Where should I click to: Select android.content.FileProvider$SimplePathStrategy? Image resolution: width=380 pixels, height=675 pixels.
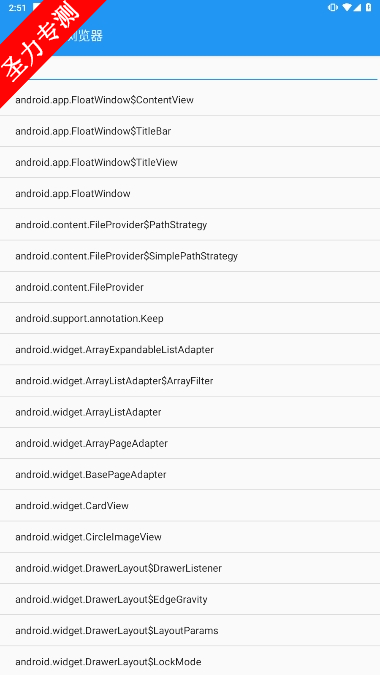coord(190,256)
